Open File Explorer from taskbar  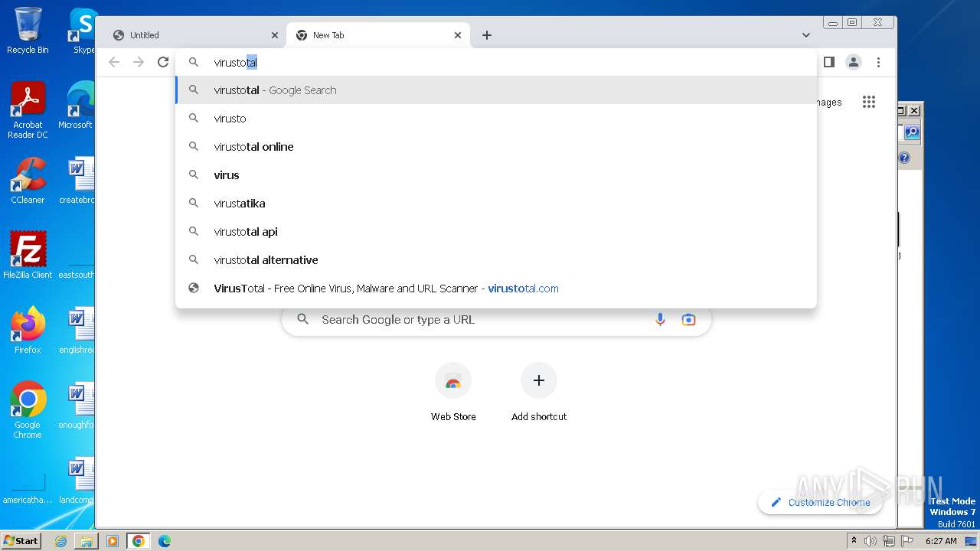87,541
